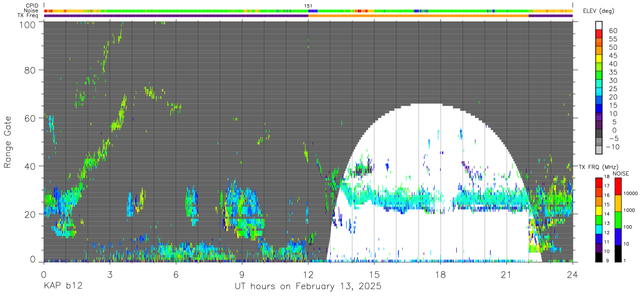Click the 1 label on NOISE colorbar

[x=625, y=261]
